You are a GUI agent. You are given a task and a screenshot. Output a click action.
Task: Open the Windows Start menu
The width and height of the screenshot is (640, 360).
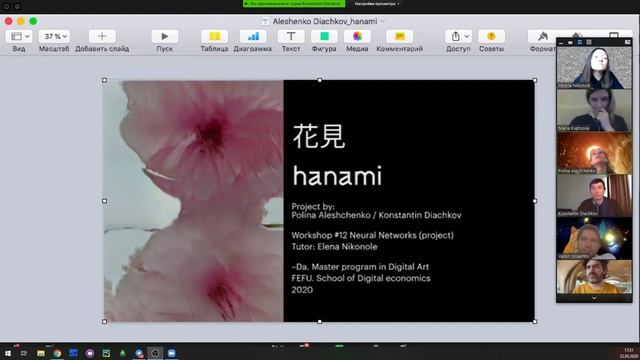click(8, 353)
